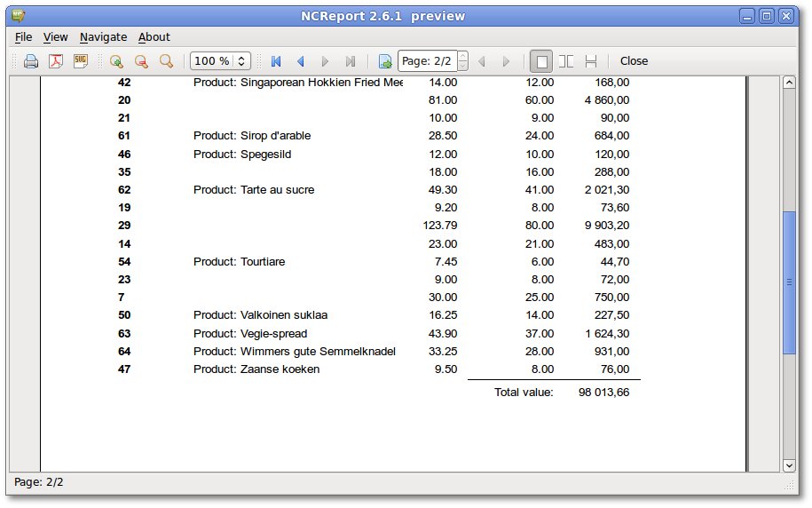Click the total amount 98 013,66
This screenshot has height=508, width=812.
coord(603,393)
